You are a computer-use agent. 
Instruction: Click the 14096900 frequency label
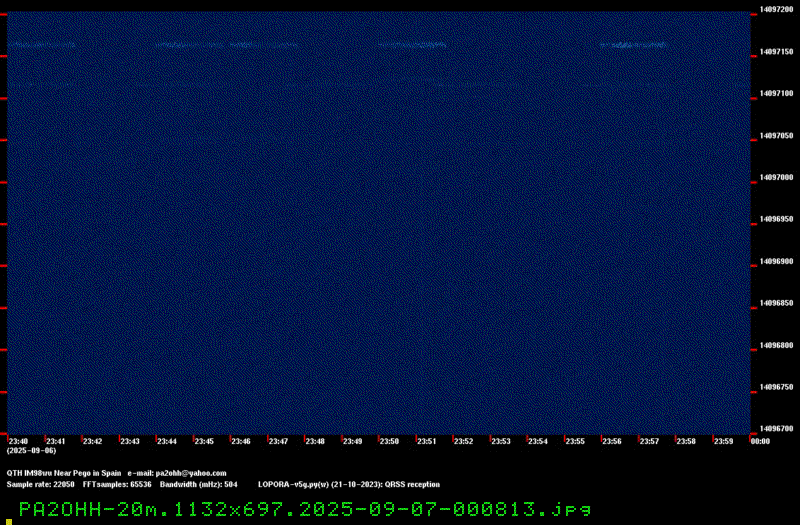pyautogui.click(x=777, y=261)
